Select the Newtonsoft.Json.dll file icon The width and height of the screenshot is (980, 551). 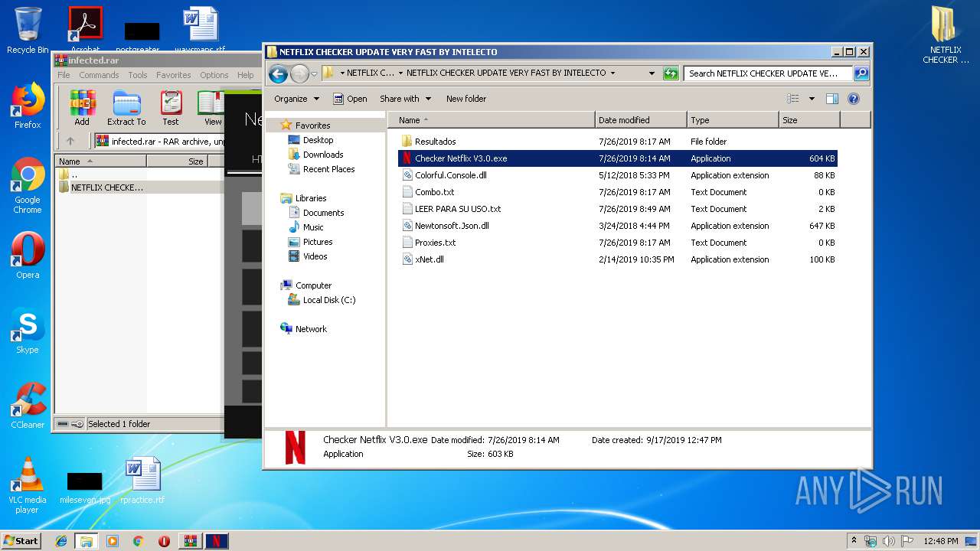click(x=407, y=226)
